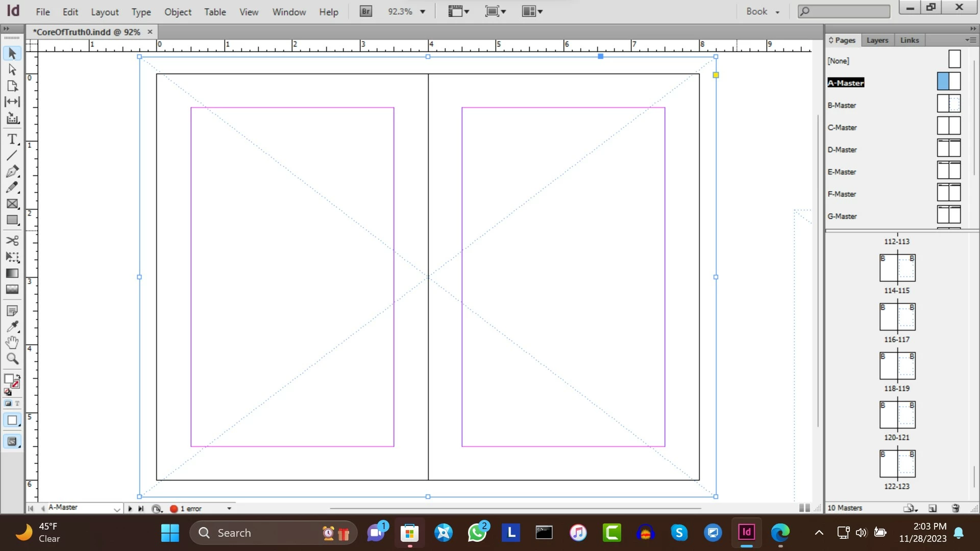Open the Layout menu
The height and width of the screenshot is (551, 980).
tap(105, 12)
